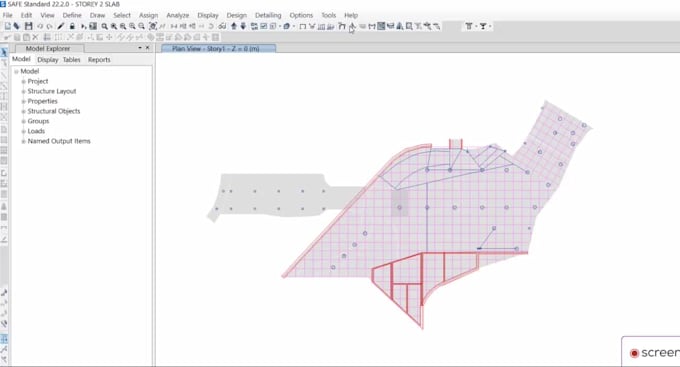Image resolution: width=680 pixels, height=367 pixels.
Task: Select the Structural Objects tree label
Action: tap(54, 111)
